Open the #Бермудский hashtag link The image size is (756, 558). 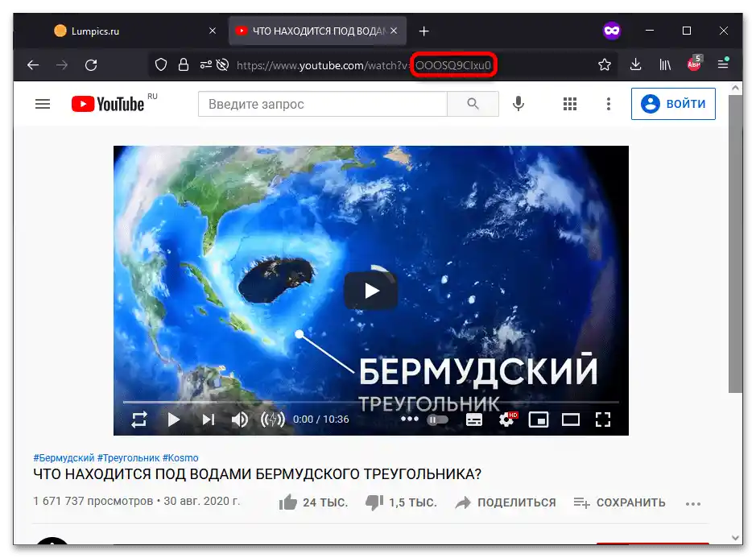point(64,457)
